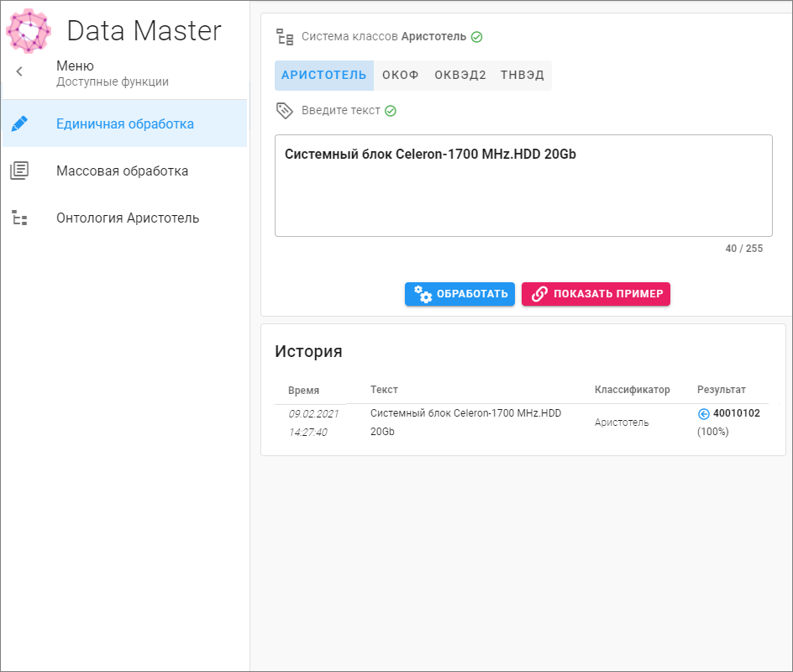
Task: Collapse the menu with the back chevron
Action: click(x=19, y=72)
